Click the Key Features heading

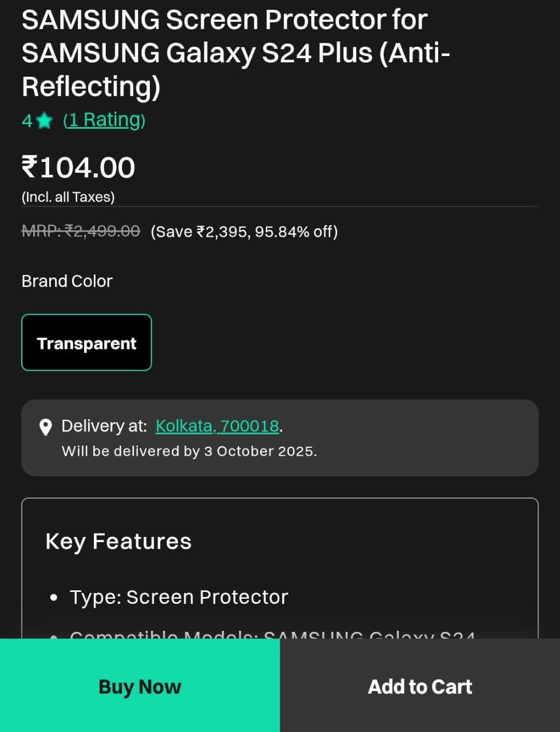click(x=118, y=541)
